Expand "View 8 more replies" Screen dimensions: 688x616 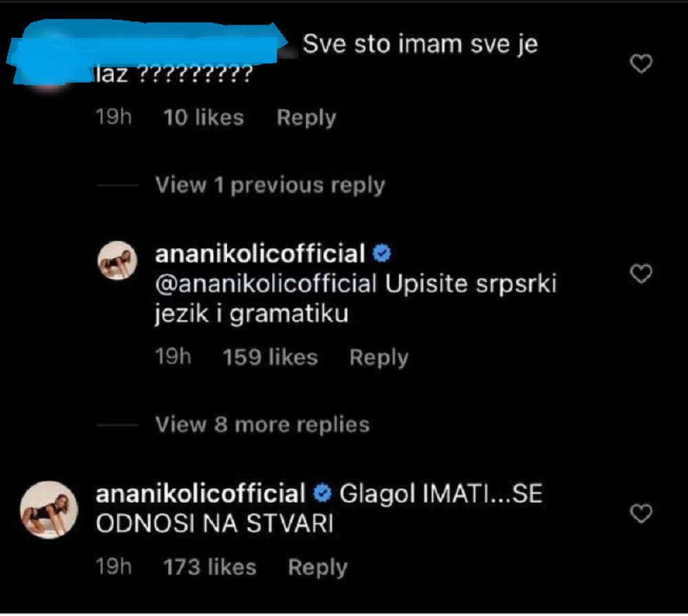pos(262,424)
